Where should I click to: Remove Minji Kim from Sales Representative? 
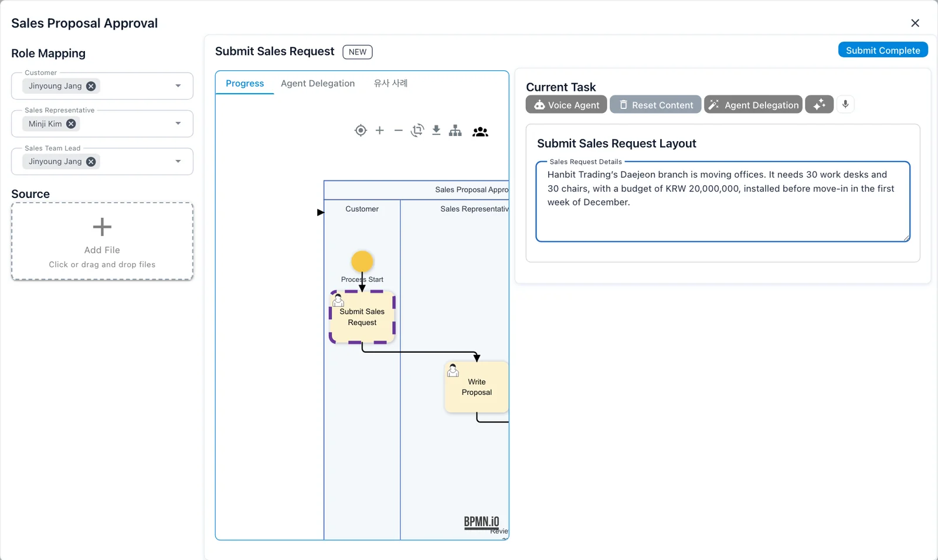71,124
